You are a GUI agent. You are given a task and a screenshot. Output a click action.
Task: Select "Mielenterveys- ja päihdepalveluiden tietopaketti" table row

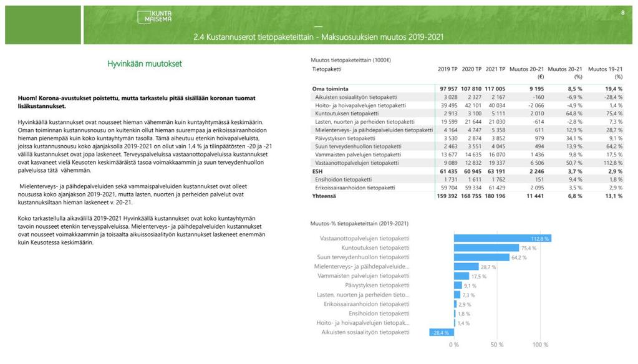pyautogui.click(x=374, y=130)
